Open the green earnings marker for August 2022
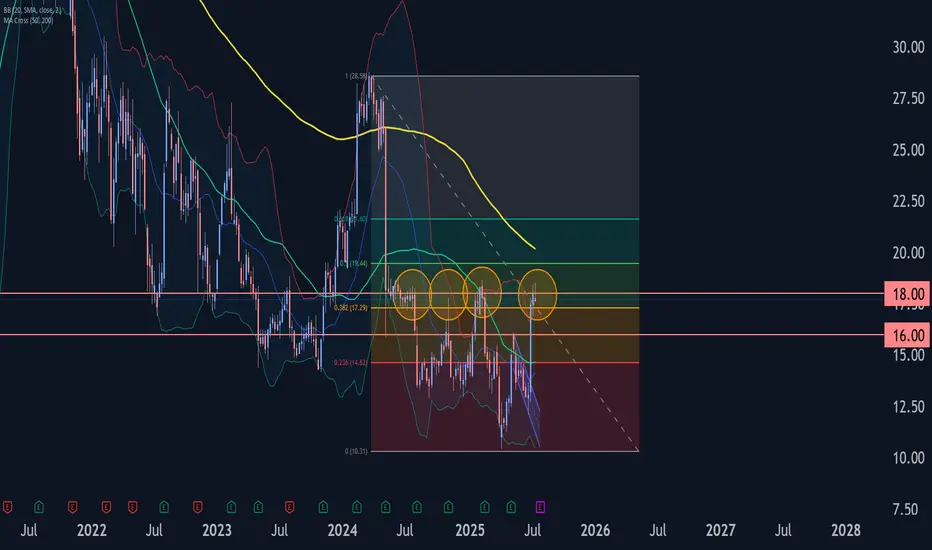Image resolution: width=932 pixels, height=550 pixels. [163, 507]
